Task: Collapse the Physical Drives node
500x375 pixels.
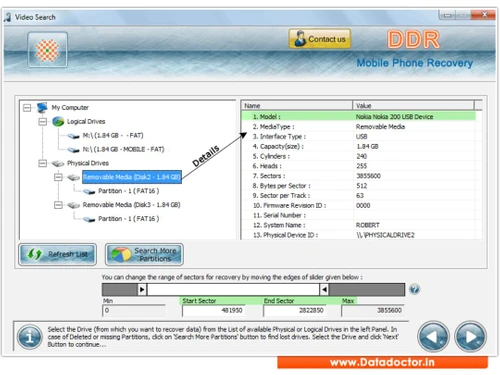Action: (42, 163)
